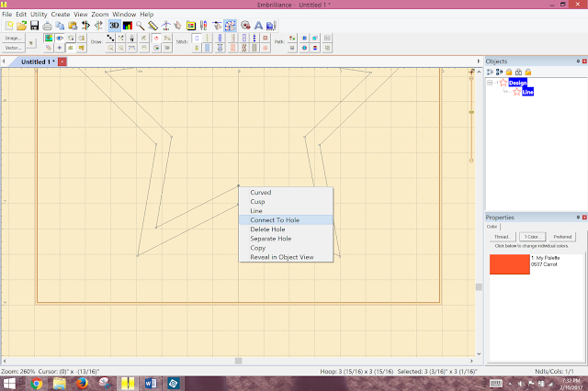Toggle the 3D view button
This screenshot has width=588, height=391.
click(x=114, y=26)
